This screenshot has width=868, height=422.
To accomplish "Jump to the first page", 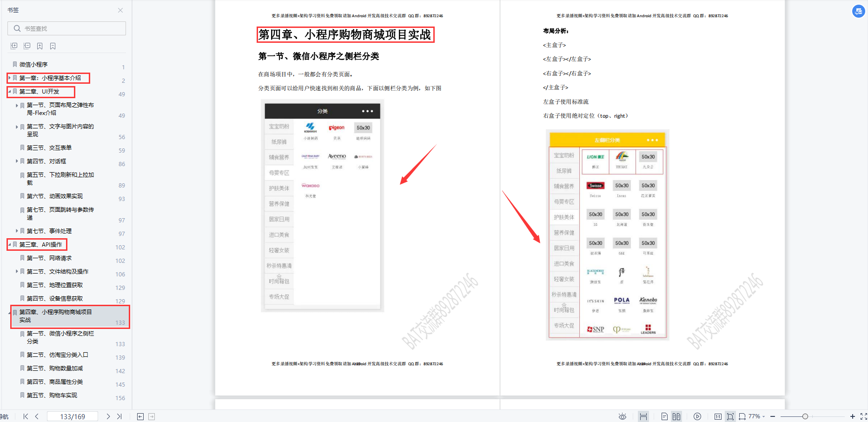I will coord(26,416).
